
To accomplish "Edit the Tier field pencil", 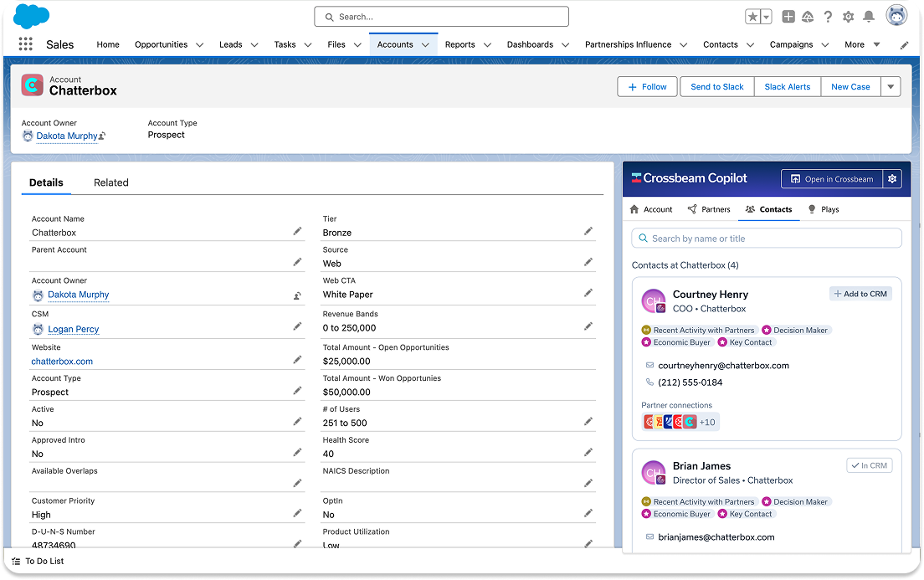I will (588, 231).
